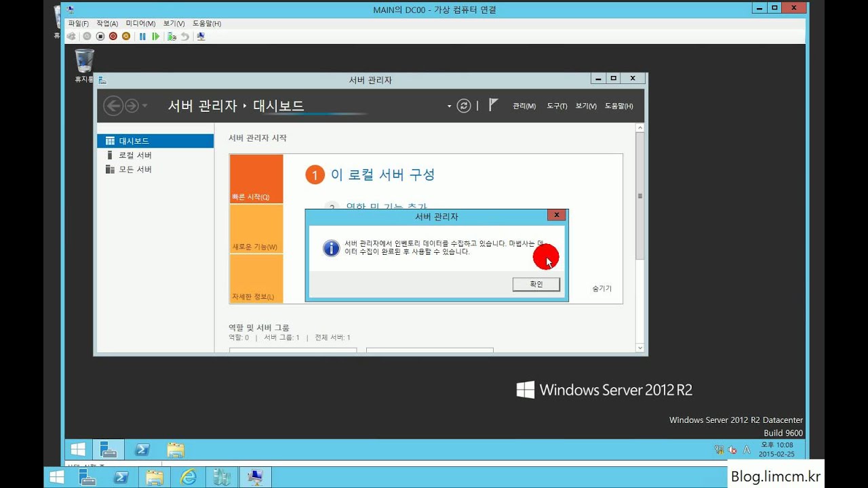Click the Ctrl+Alt+Del toolbar icon
This screenshot has height=488, width=868.
(x=71, y=37)
